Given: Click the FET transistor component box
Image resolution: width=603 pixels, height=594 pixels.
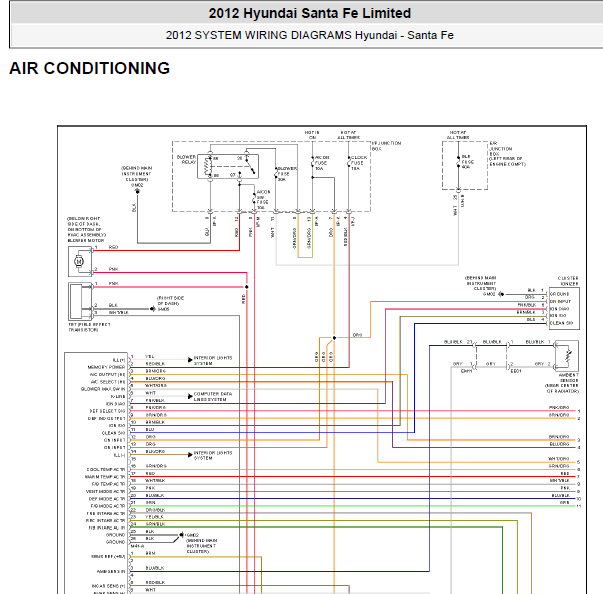Looking at the screenshot, I should (x=80, y=302).
